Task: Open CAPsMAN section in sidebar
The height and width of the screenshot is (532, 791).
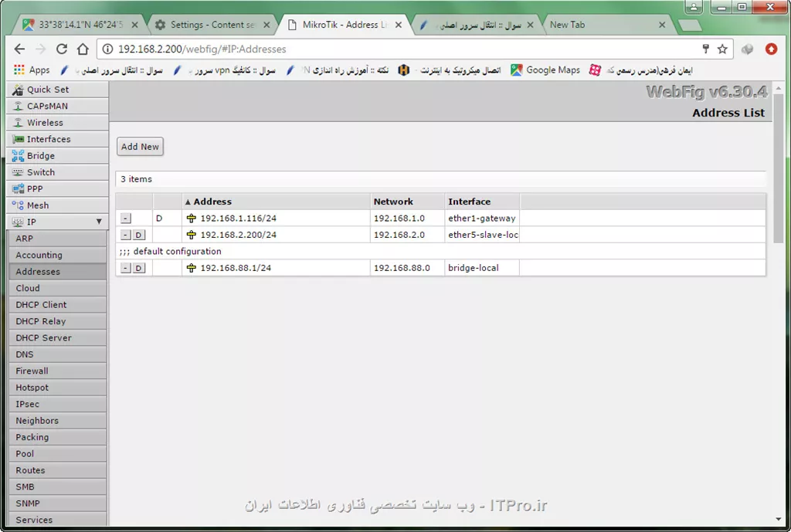Action: coord(58,106)
